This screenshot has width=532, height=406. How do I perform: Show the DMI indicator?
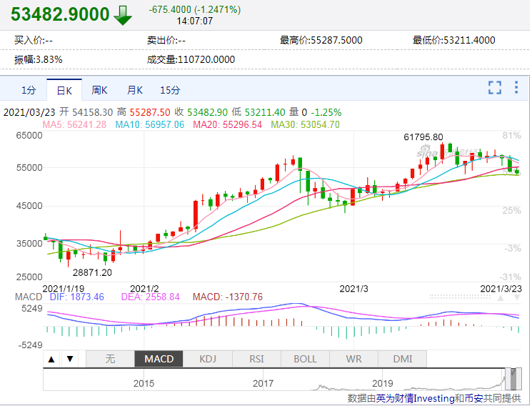401,359
